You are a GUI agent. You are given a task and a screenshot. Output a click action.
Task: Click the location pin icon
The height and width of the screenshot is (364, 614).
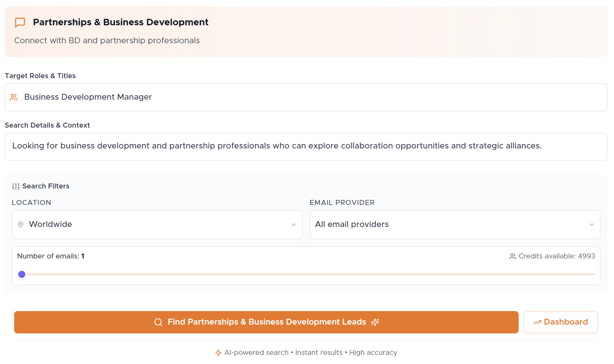click(21, 225)
